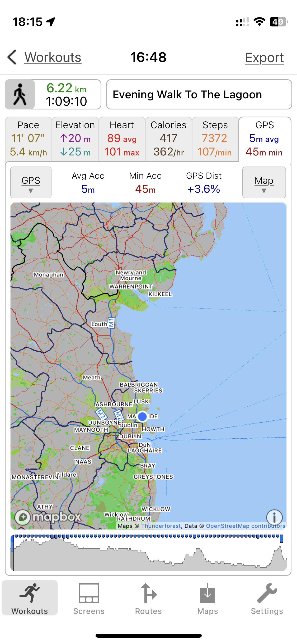The height and width of the screenshot is (644, 297).
Task: Open the Steps tab
Action: coord(215,139)
